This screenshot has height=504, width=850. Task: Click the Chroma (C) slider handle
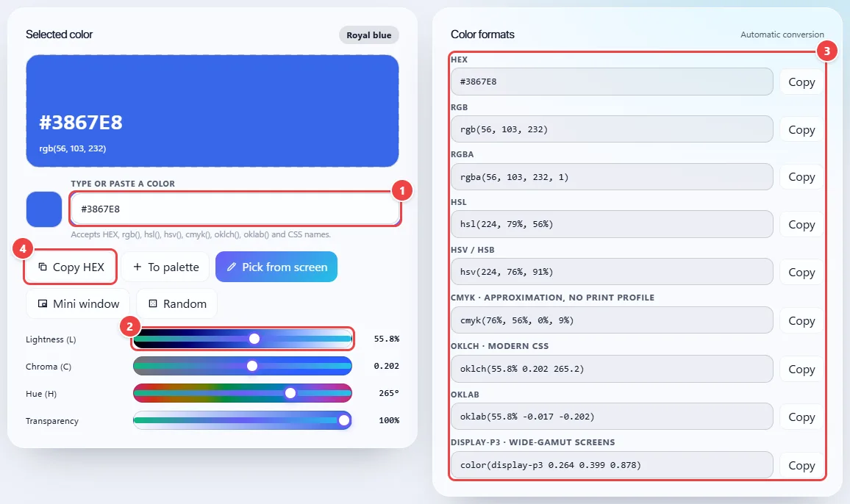point(252,366)
